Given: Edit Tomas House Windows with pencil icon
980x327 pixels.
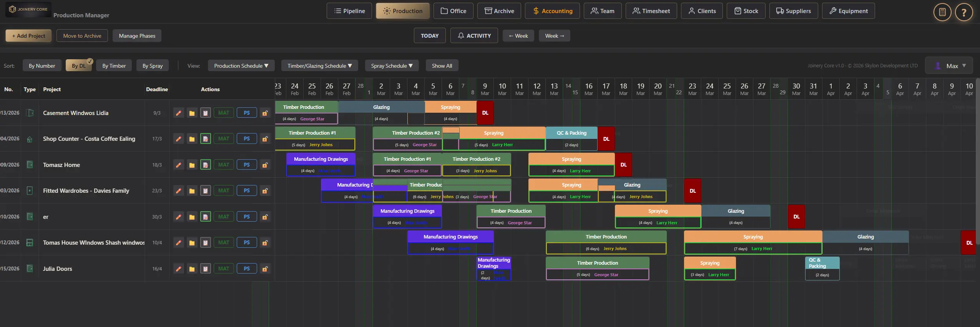Looking at the screenshot, I should (178, 243).
